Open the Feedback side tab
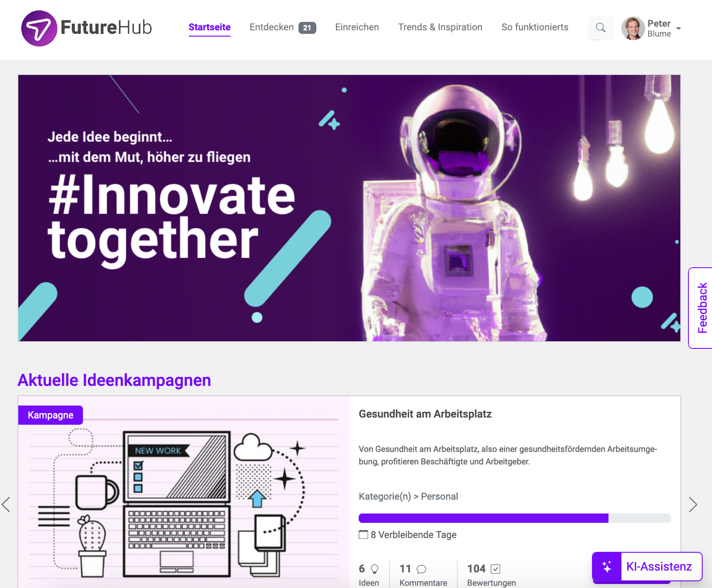The height and width of the screenshot is (588, 712). pos(701,308)
